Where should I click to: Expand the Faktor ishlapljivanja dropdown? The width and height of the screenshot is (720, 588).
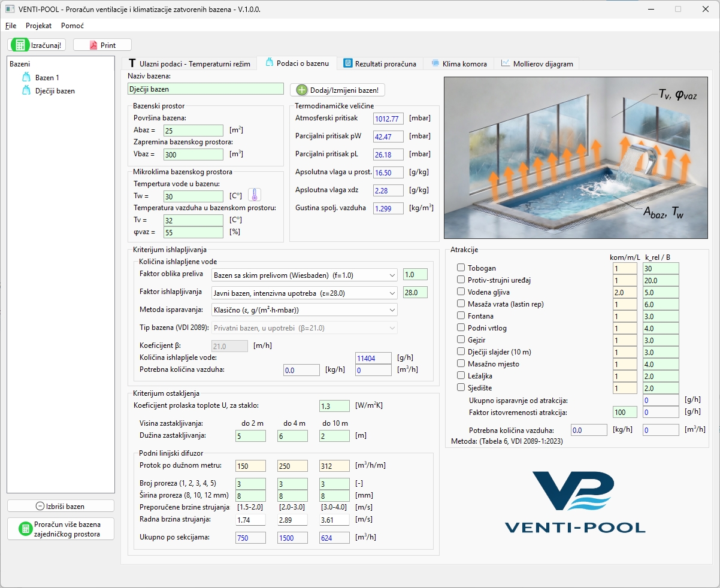point(304,293)
